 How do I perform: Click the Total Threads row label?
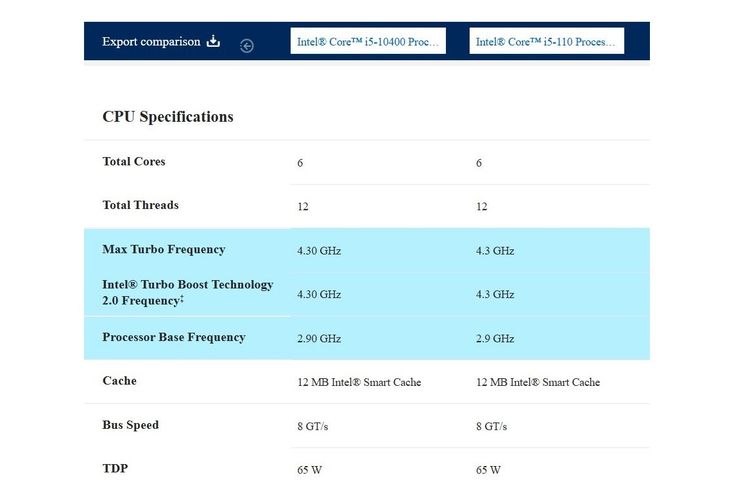tap(141, 205)
